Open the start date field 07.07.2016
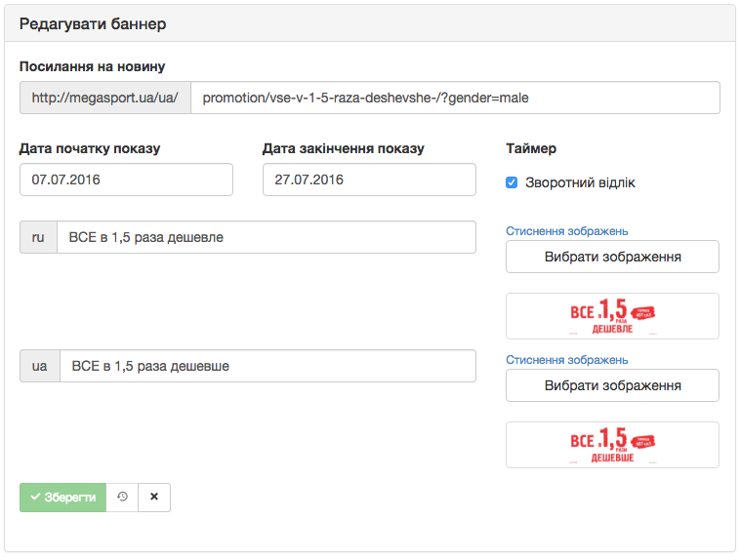The width and height of the screenshot is (741, 560). 126,180
